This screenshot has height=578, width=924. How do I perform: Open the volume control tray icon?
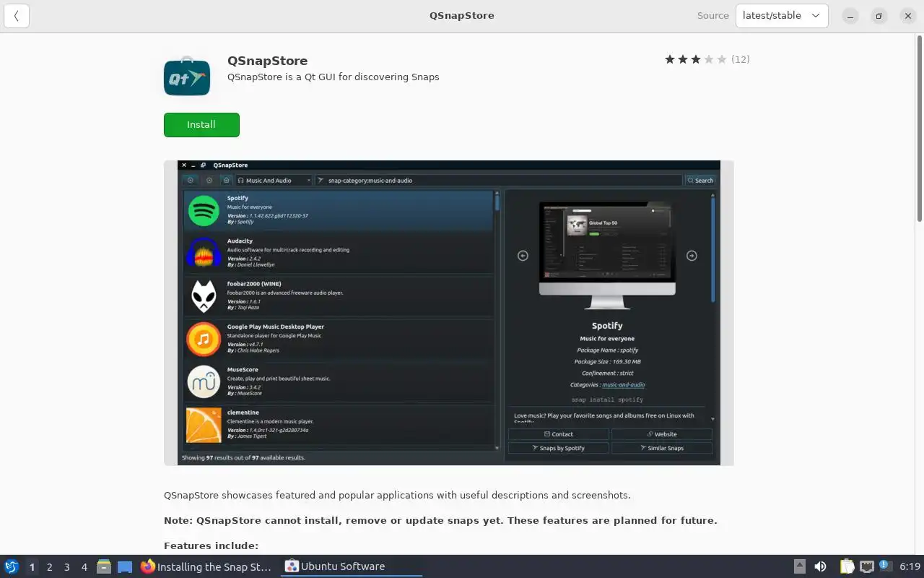(x=820, y=566)
